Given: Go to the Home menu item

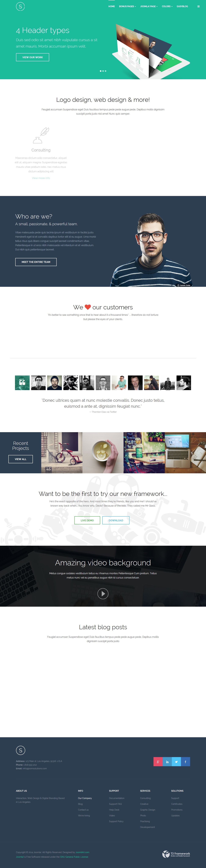Looking at the screenshot, I should pyautogui.click(x=111, y=6).
